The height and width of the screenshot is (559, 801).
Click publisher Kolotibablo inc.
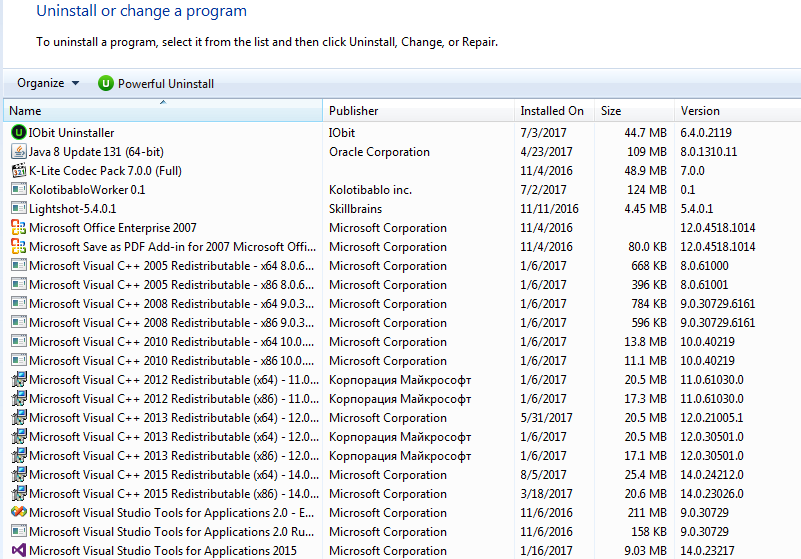pos(370,190)
